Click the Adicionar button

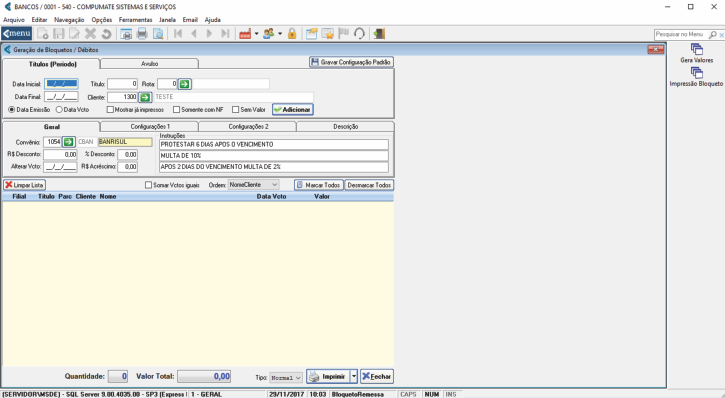(x=293, y=110)
